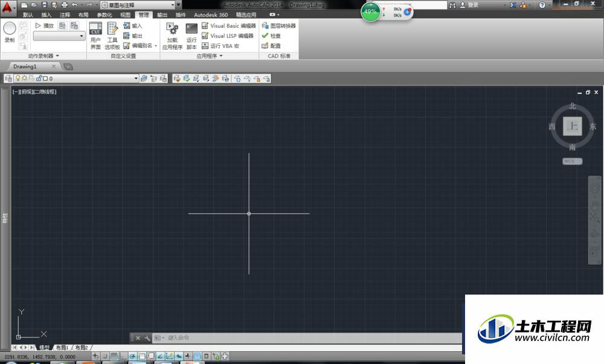
Task: Click 运行 VBA 宏
Action: coord(220,46)
